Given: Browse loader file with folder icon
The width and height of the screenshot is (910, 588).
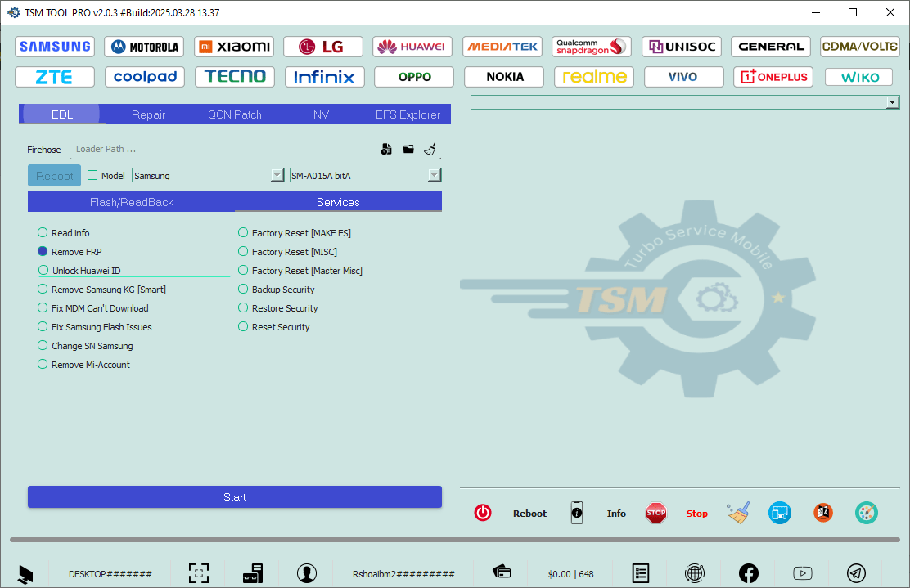Looking at the screenshot, I should tap(408, 149).
